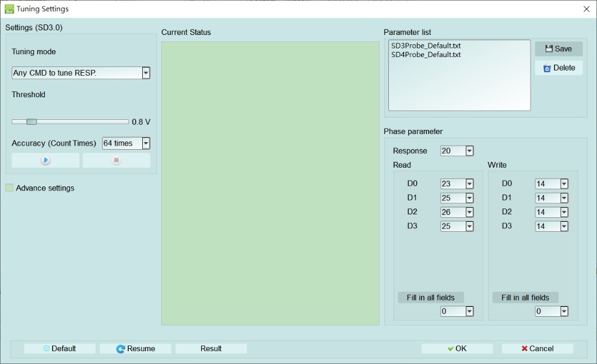The width and height of the screenshot is (597, 364).
Task: Click the Cancel button
Action: [x=537, y=348]
